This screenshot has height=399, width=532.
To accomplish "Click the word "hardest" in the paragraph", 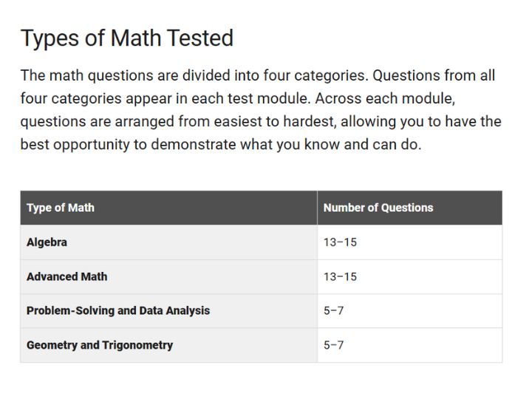I will point(310,121).
